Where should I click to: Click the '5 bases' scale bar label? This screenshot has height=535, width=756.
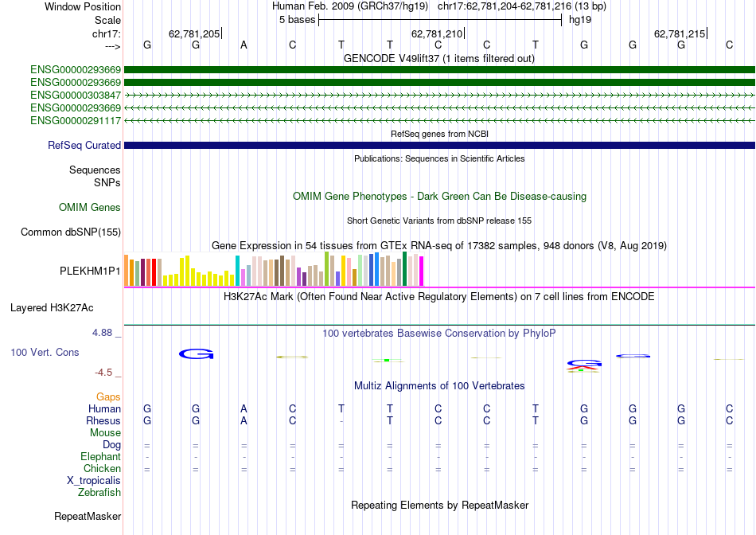point(297,20)
